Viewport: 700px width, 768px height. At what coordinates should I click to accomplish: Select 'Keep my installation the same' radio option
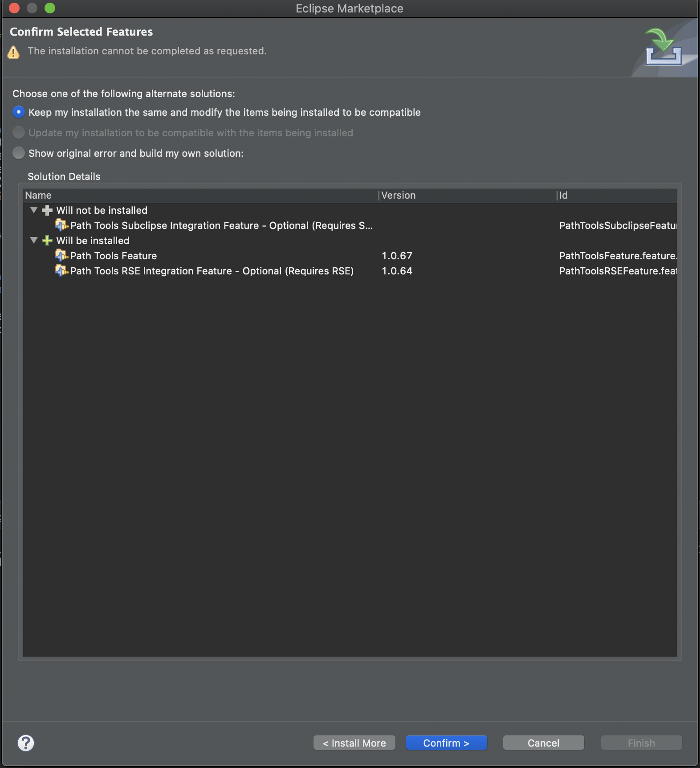click(18, 112)
